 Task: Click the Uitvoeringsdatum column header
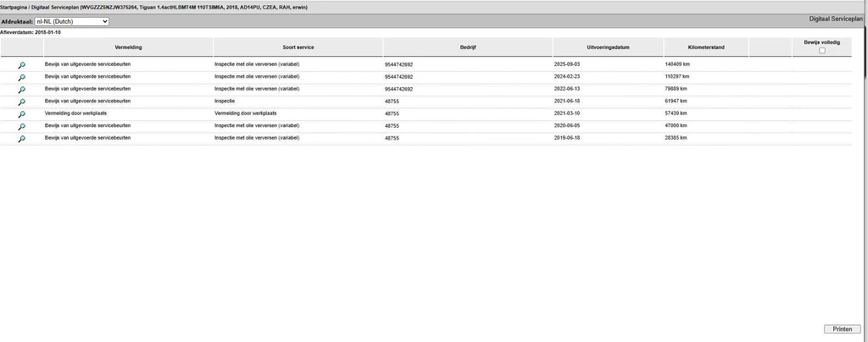(608, 47)
